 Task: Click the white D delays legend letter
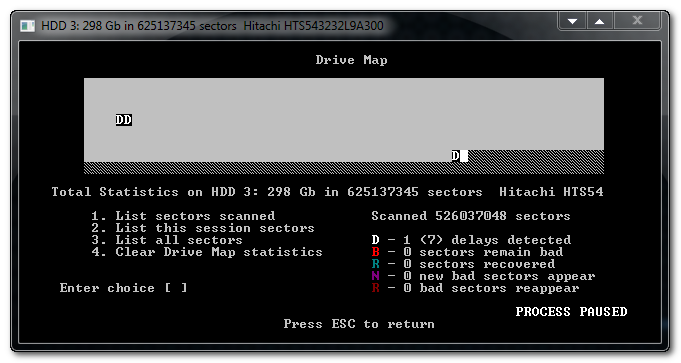[x=376, y=240]
